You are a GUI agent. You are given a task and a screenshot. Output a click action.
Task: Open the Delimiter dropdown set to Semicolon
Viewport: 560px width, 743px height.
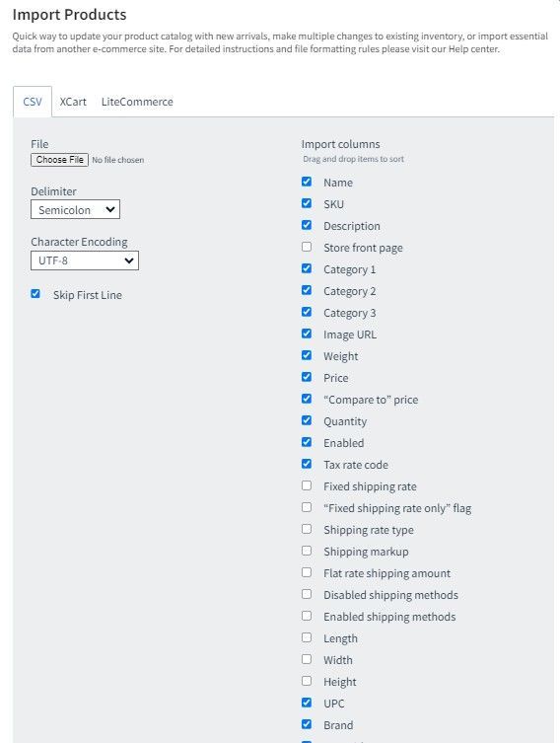click(x=75, y=209)
